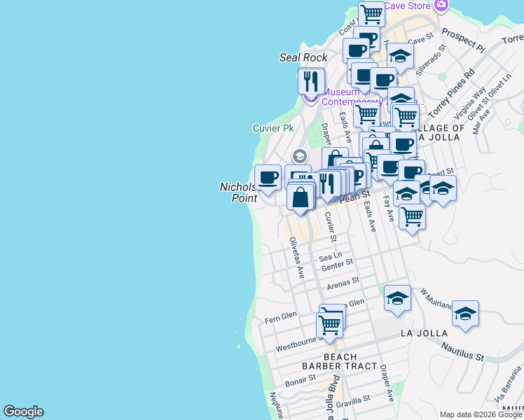The width and height of the screenshot is (524, 420).
Task: Click the Arenas St label
Action: pyautogui.click(x=343, y=283)
